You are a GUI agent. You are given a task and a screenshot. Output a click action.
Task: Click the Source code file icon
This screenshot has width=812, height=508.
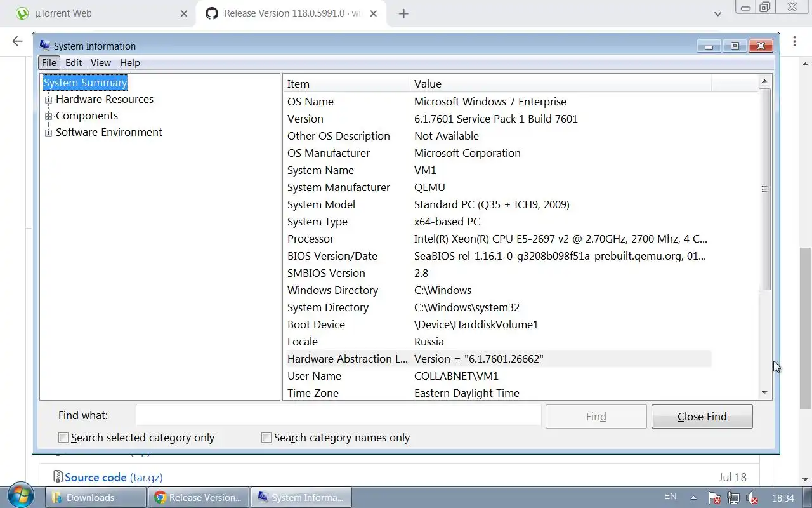coord(58,477)
